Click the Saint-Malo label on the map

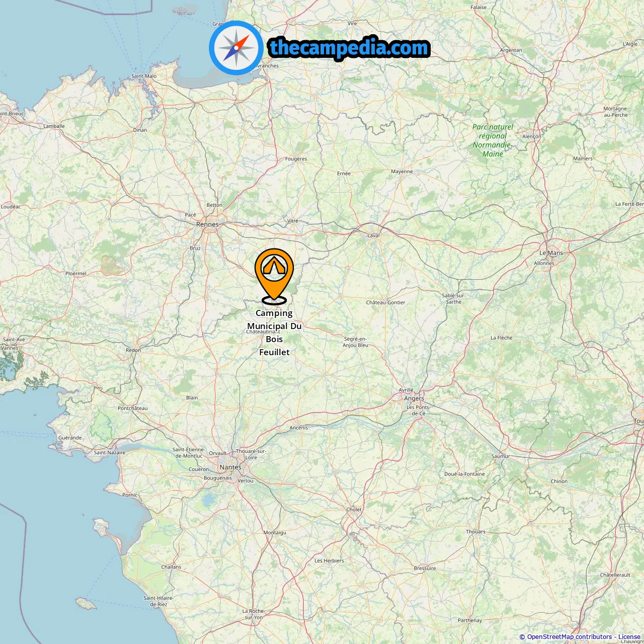pyautogui.click(x=144, y=76)
